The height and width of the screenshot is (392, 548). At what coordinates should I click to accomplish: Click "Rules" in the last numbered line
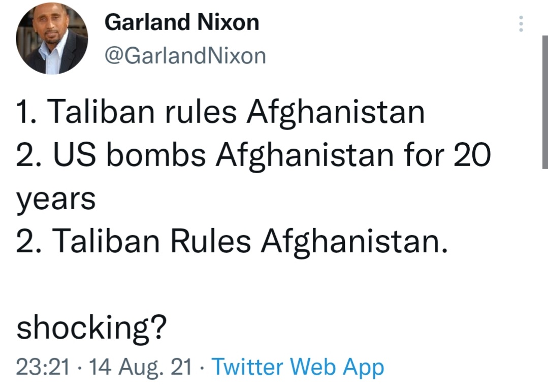pos(211,241)
